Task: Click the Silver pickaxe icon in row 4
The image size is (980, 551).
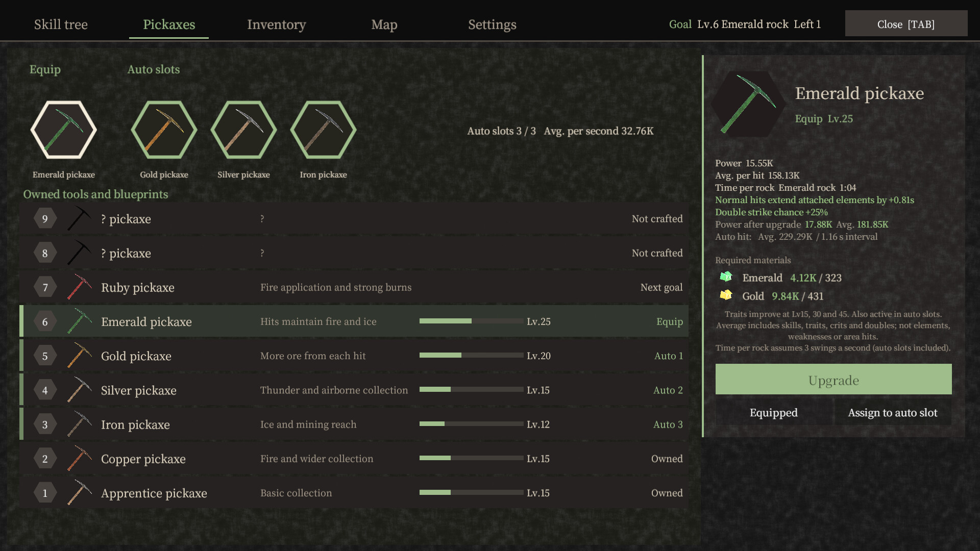Action: pyautogui.click(x=79, y=390)
